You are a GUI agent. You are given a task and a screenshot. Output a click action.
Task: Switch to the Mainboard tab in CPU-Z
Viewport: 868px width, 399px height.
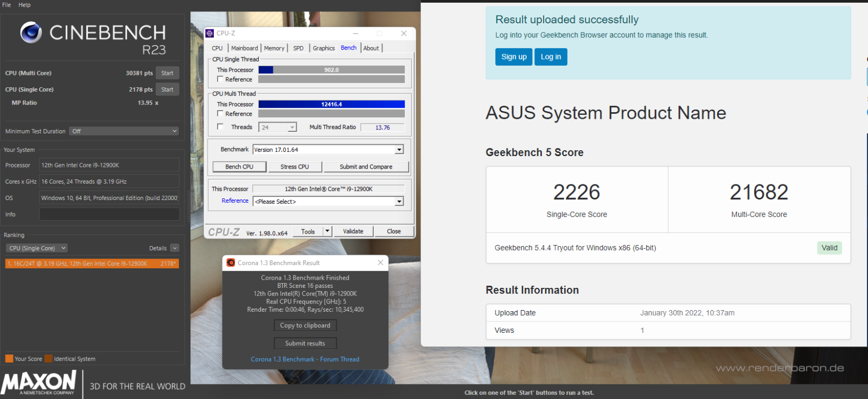(244, 48)
